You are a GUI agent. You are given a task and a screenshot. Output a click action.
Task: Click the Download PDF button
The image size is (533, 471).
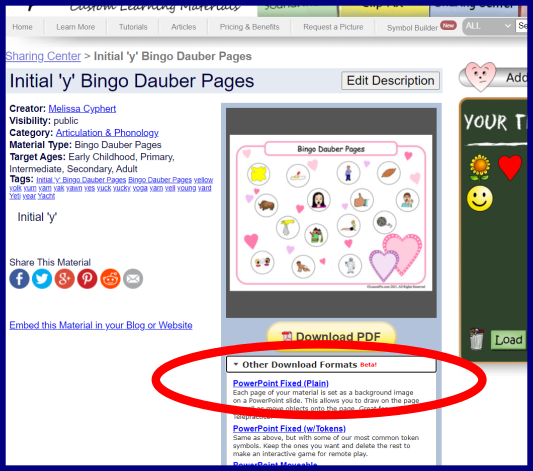331,336
